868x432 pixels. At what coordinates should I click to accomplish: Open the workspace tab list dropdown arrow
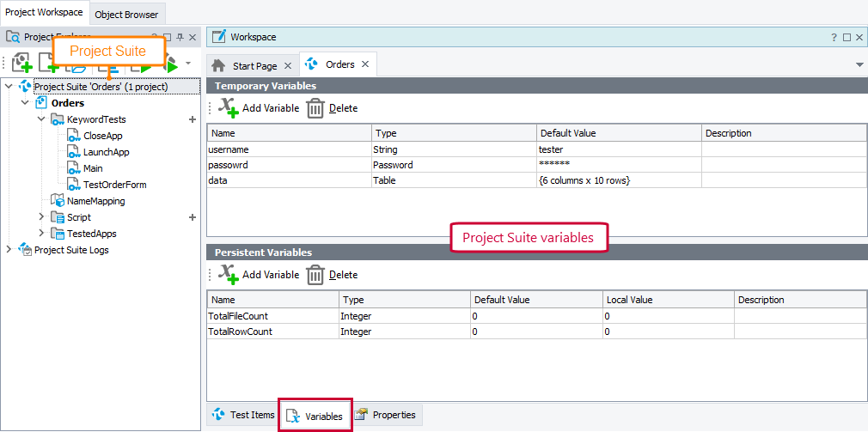point(859,65)
